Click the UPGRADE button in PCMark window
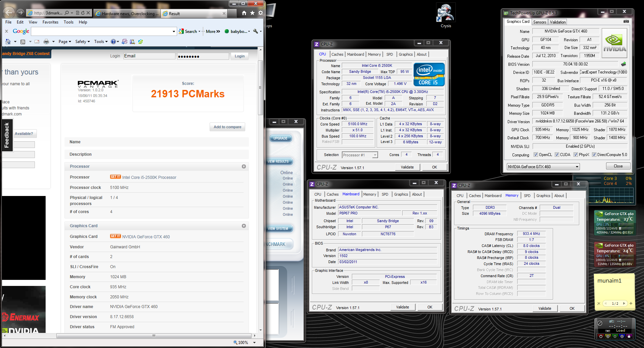Viewport: 644px width, 348px height. click(x=280, y=138)
